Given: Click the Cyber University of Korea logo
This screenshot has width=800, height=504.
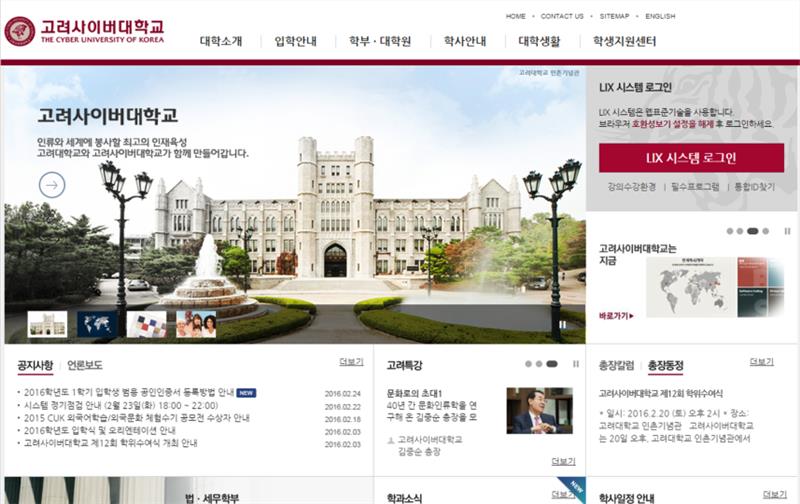Looking at the screenshot, I should click(x=84, y=31).
